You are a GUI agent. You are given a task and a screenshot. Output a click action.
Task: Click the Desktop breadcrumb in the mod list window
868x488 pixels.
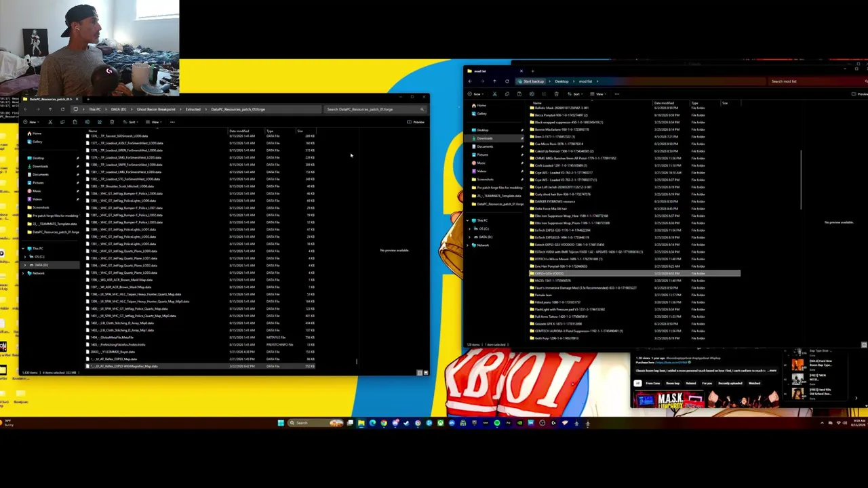(x=561, y=81)
